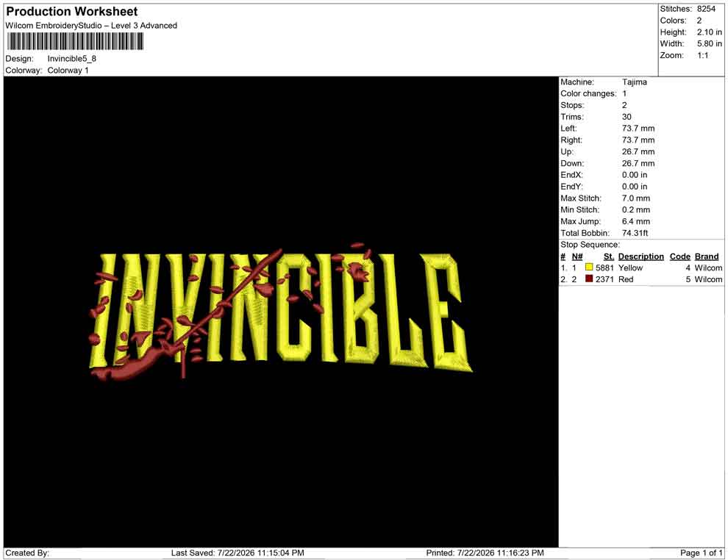Click the 'EndY:' label
Image resolution: width=728 pixels, height=560 pixels.
(571, 186)
